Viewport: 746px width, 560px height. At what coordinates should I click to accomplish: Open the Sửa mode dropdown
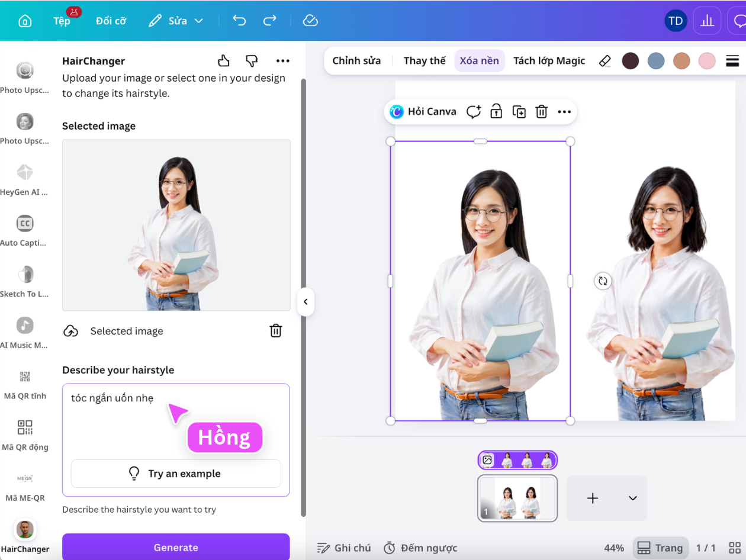[x=176, y=21]
